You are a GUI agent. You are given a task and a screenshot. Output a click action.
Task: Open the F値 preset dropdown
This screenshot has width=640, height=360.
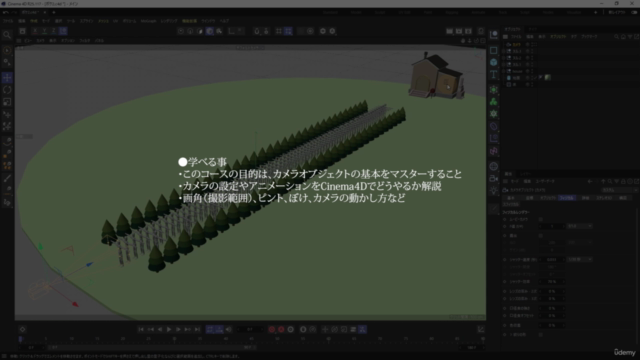[580, 226]
